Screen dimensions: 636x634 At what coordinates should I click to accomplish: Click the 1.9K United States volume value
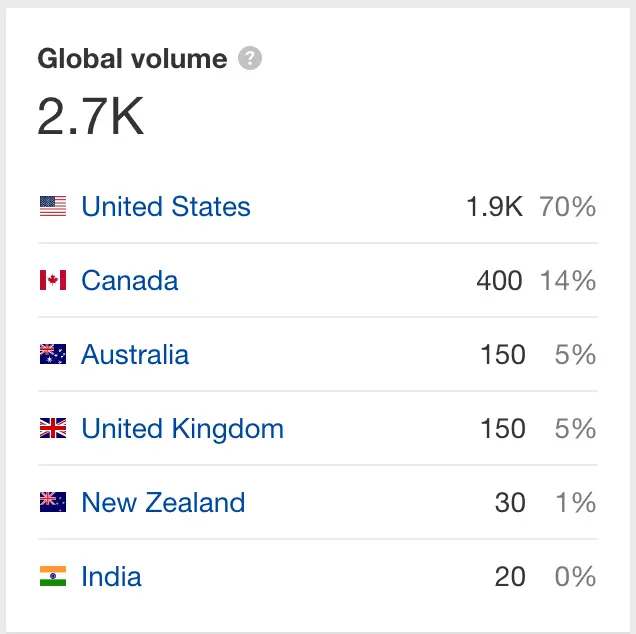coord(494,207)
